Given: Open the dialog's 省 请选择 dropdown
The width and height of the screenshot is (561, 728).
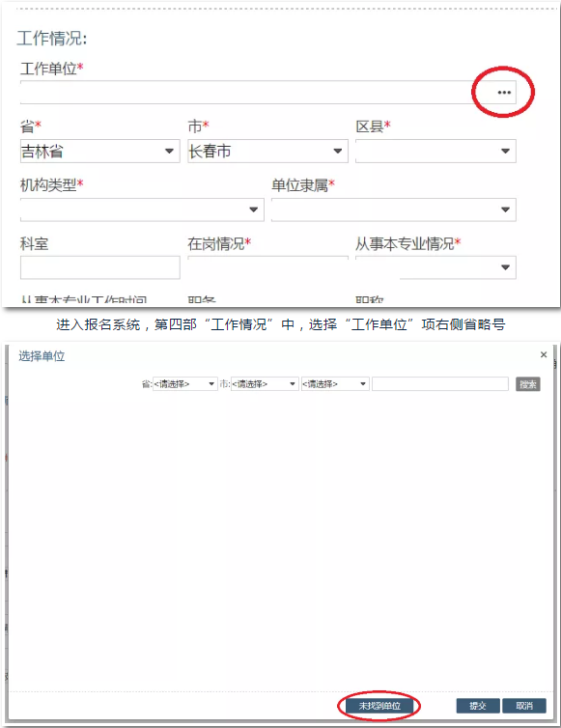Looking at the screenshot, I should pos(184,384).
